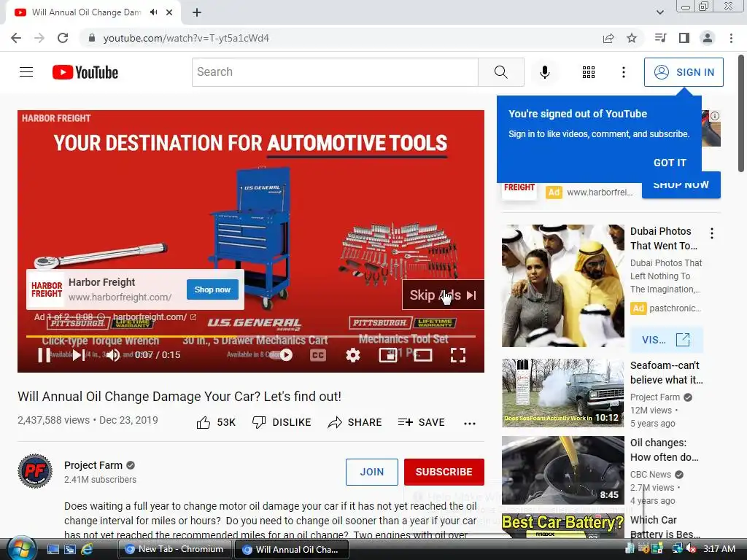The width and height of the screenshot is (747, 560).
Task: Open more actions ellipsis below the video
Action: 470,423
